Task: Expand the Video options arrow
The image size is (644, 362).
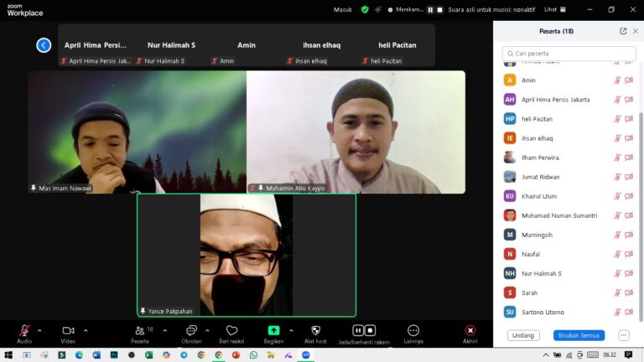Action: click(x=86, y=330)
